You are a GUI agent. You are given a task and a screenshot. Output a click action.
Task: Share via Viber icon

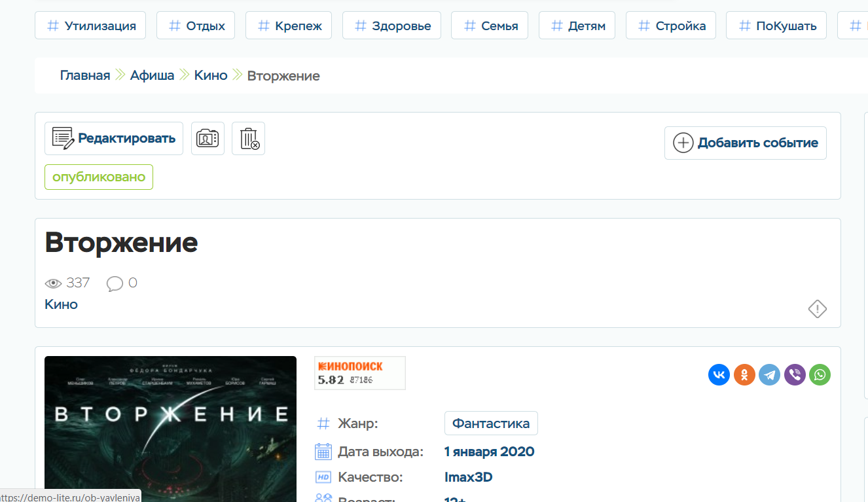pos(795,375)
